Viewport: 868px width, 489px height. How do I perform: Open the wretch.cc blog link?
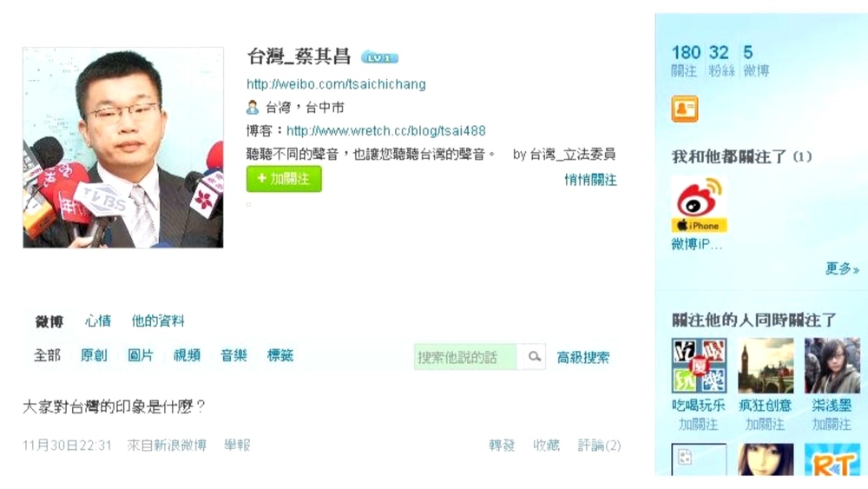click(386, 130)
